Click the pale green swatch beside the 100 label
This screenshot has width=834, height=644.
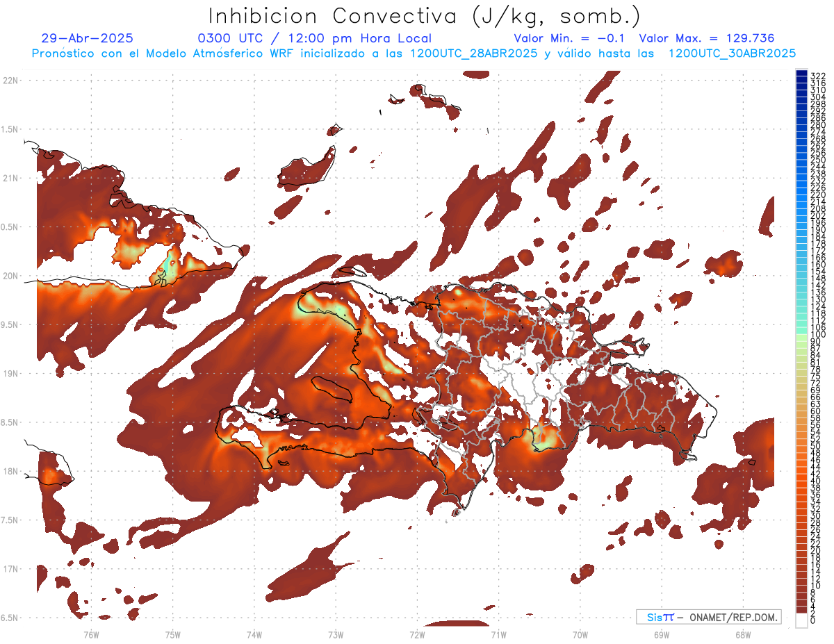click(801, 336)
